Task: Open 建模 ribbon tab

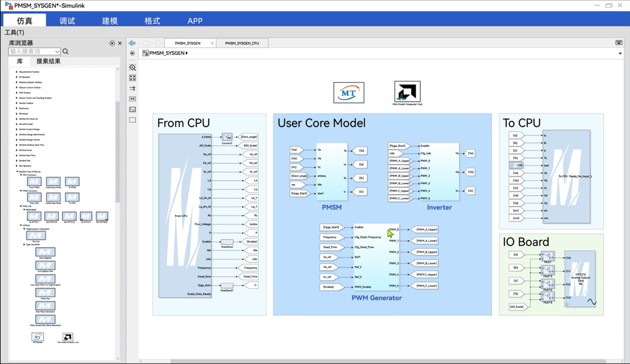Action: click(110, 21)
